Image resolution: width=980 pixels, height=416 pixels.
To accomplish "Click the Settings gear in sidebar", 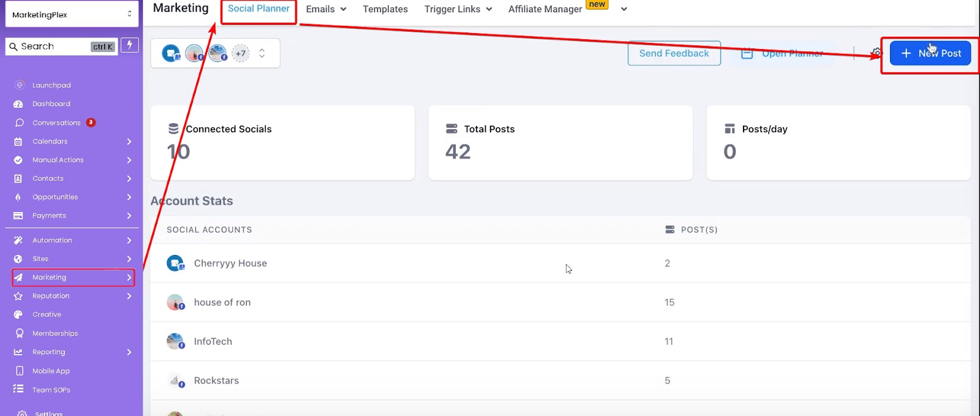I will click(x=22, y=413).
